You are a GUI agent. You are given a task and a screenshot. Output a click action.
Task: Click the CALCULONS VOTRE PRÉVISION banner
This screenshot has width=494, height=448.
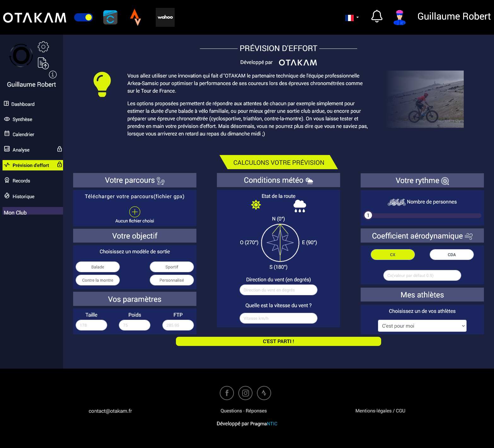coord(278,162)
